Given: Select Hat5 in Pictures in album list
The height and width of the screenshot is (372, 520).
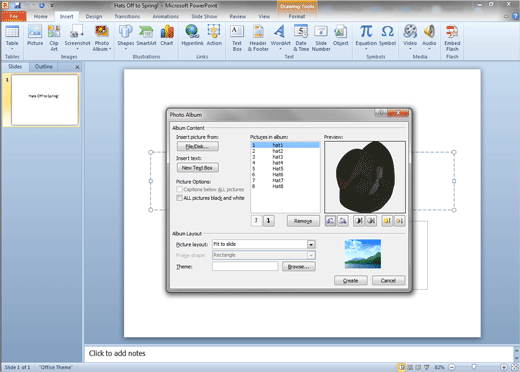Looking at the screenshot, I should (285, 169).
